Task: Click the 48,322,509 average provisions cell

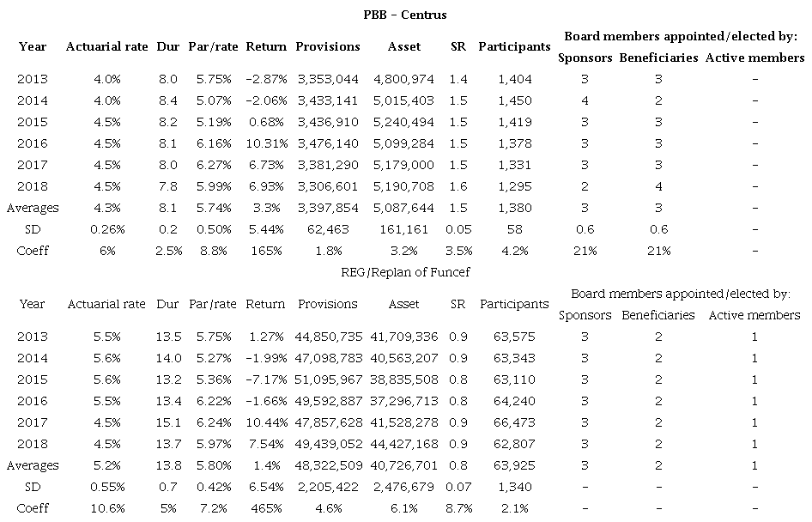Action: 327,465
